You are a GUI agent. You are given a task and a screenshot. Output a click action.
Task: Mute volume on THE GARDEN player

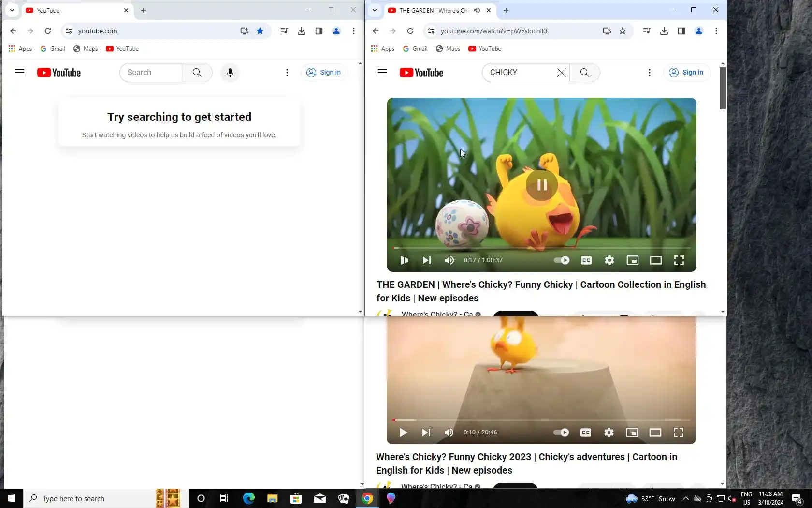[x=449, y=260]
